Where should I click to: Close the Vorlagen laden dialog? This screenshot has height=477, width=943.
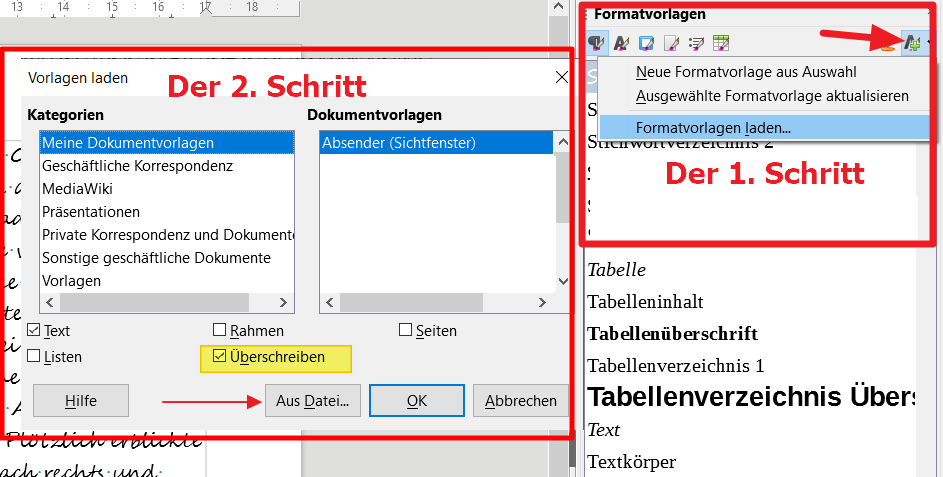point(561,78)
